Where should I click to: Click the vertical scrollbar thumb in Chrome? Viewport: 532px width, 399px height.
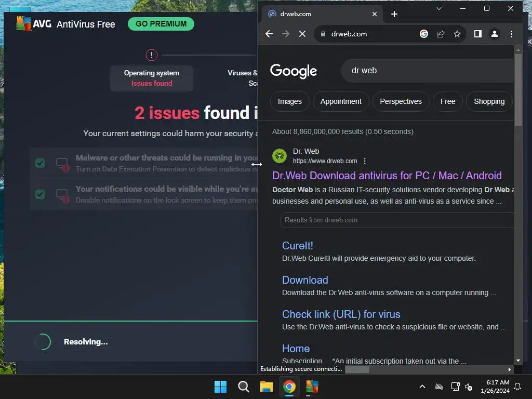tap(518, 90)
